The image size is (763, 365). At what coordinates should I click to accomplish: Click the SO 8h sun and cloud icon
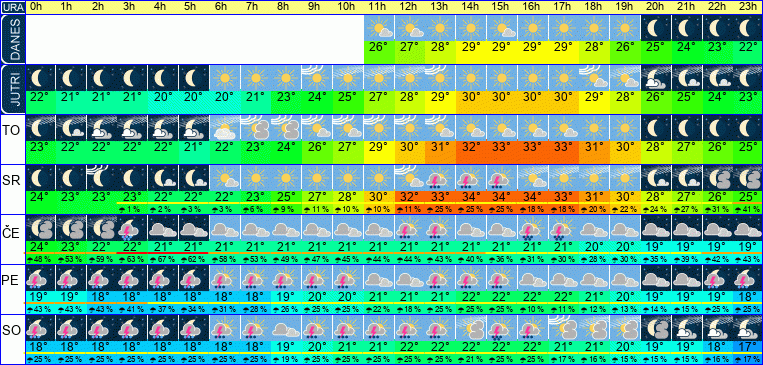pyautogui.click(x=287, y=328)
